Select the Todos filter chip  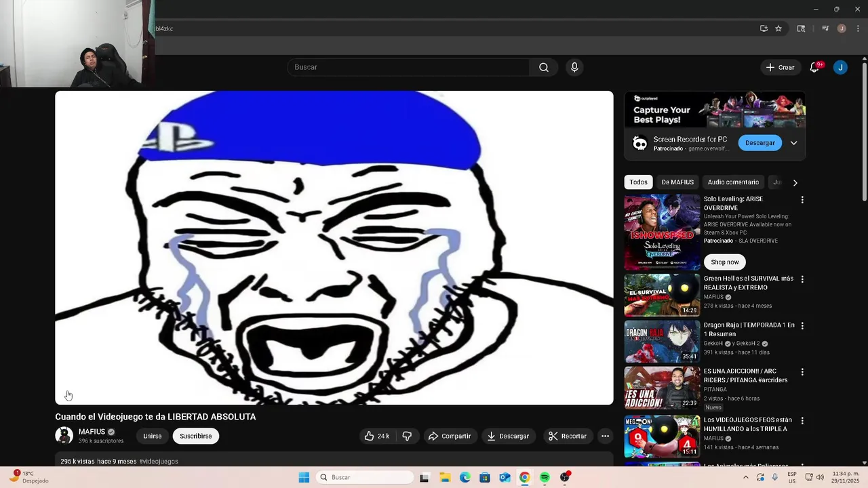638,182
